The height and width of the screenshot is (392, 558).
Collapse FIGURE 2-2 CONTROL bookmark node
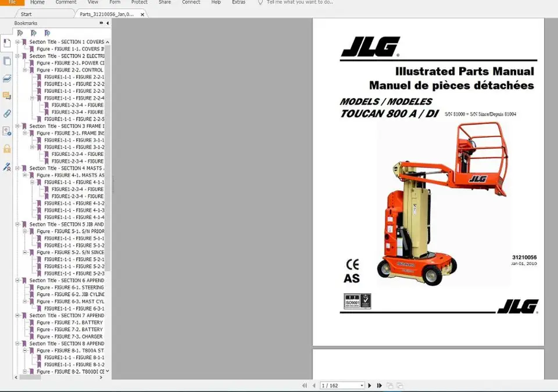pyautogui.click(x=24, y=70)
